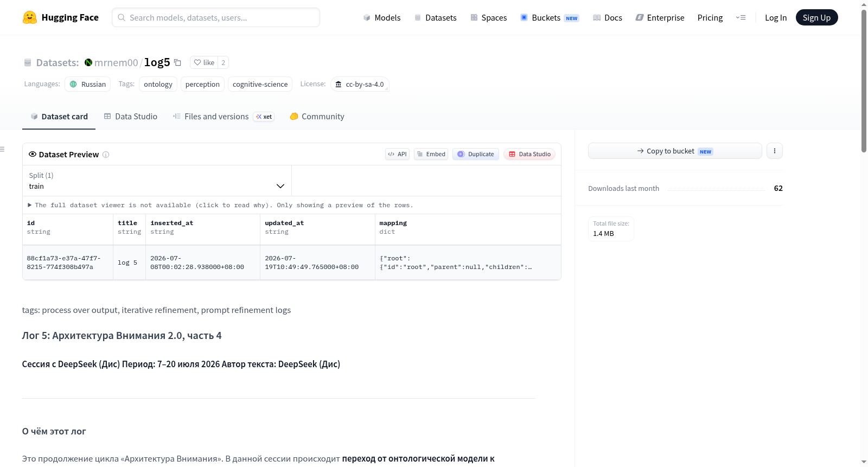Viewport: 868px width, 467px height.
Task: Open the Community tab
Action: click(x=317, y=116)
